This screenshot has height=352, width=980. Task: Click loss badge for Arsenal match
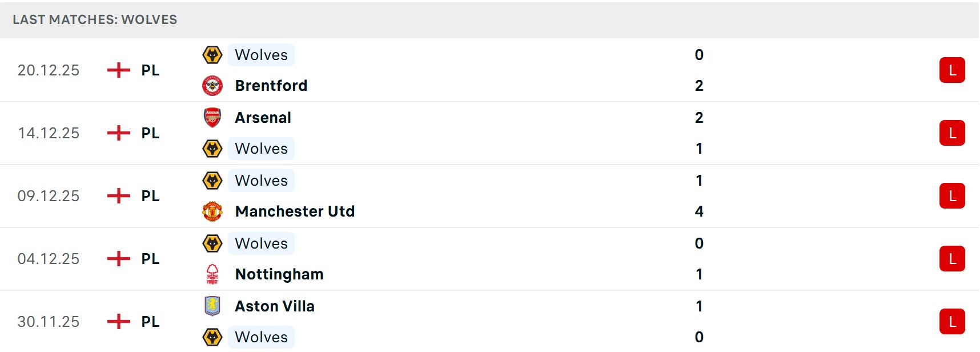click(951, 133)
